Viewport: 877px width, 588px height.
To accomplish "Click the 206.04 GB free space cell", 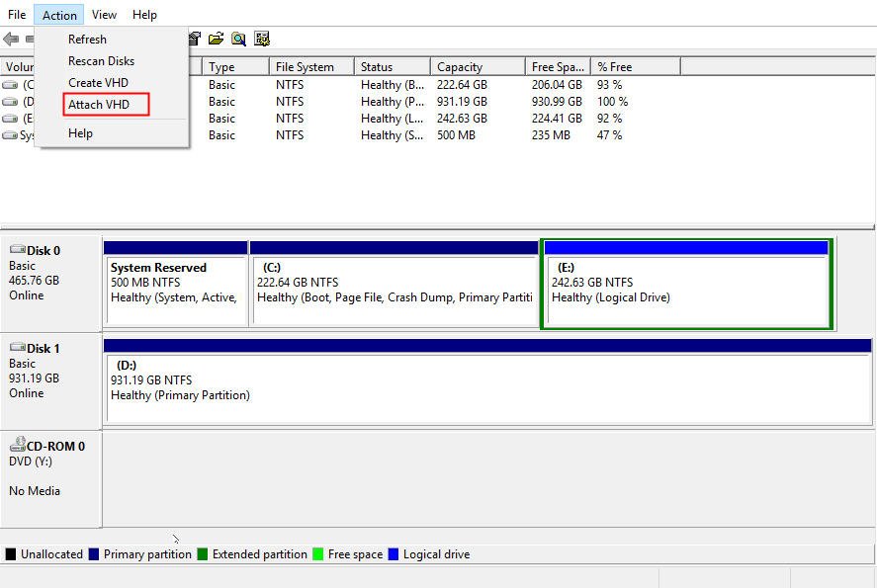I will pos(557,85).
